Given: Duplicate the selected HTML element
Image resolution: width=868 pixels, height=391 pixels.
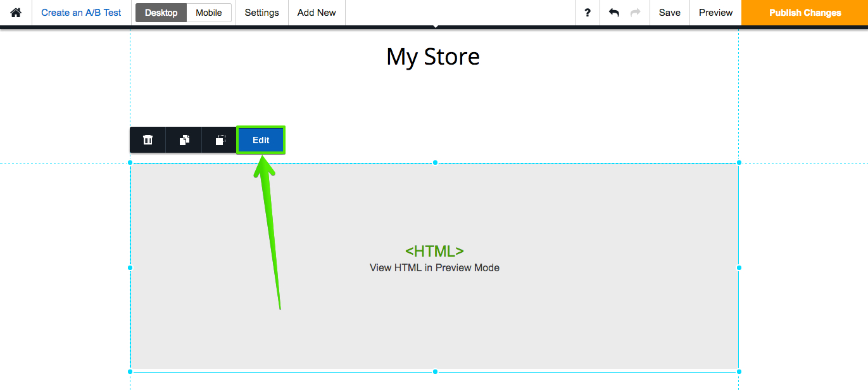Looking at the screenshot, I should pyautogui.click(x=184, y=140).
